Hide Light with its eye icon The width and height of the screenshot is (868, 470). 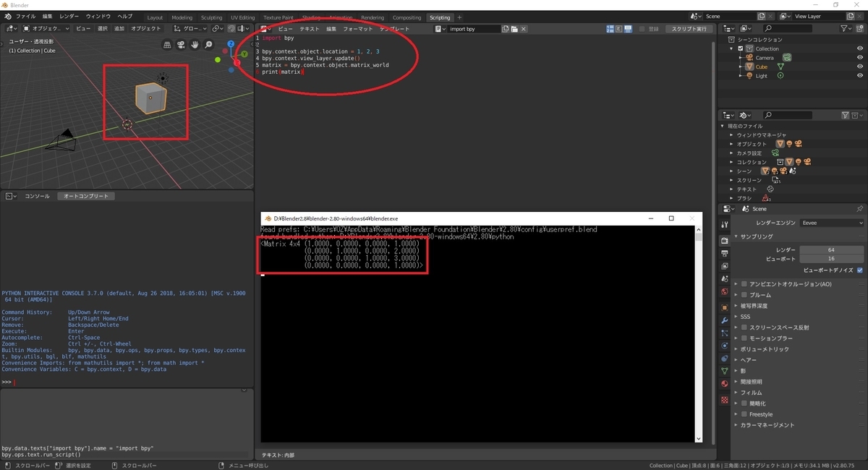(860, 76)
